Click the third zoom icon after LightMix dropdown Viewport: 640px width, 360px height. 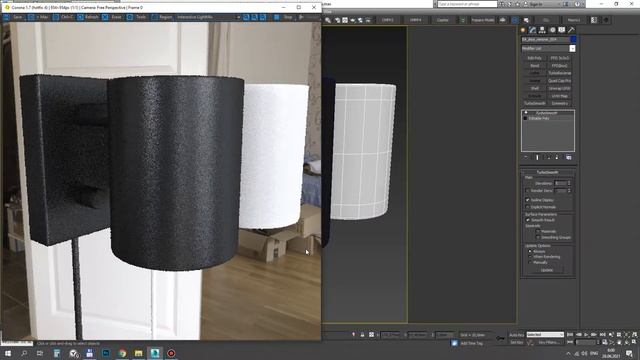(263, 17)
